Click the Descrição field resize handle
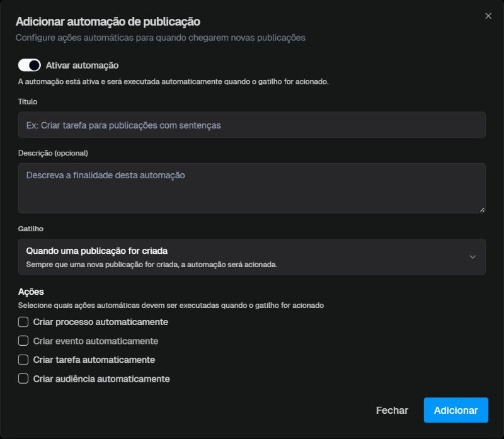This screenshot has height=439, width=504. (482, 210)
